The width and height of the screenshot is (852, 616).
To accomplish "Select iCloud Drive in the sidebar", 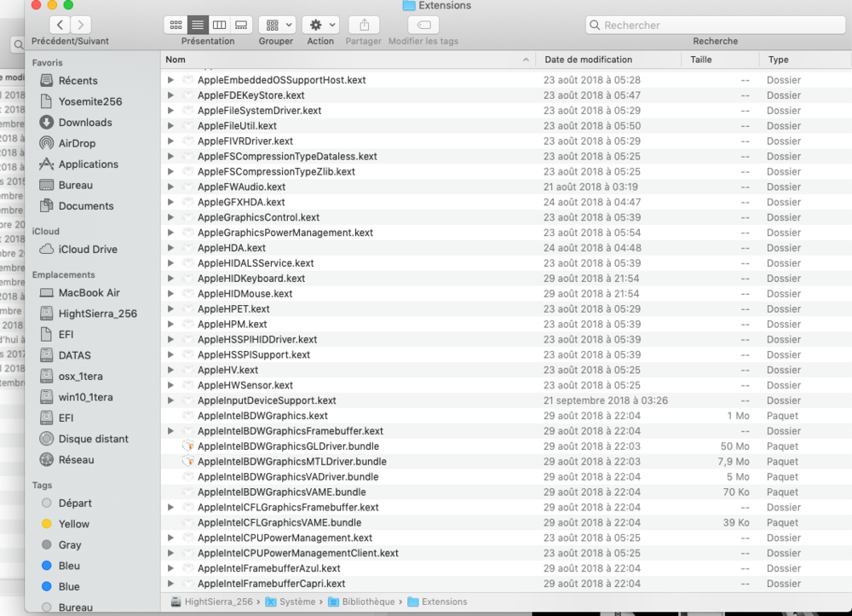I will pos(88,250).
